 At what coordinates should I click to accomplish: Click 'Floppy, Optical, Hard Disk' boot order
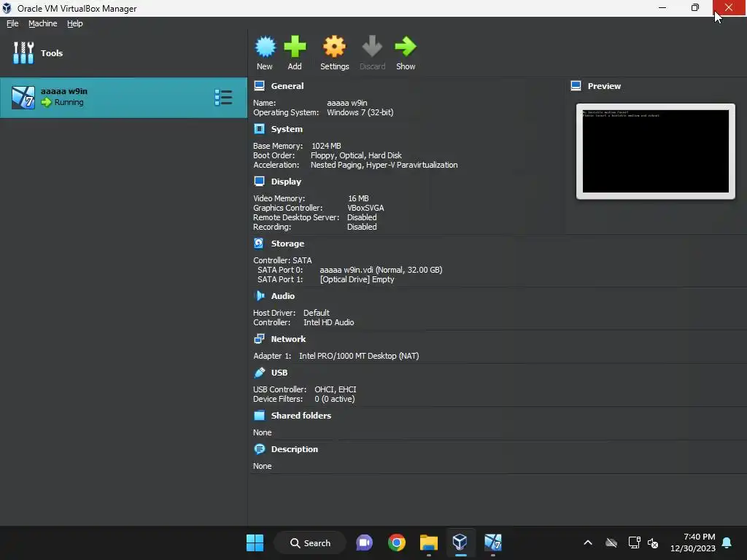click(x=356, y=155)
